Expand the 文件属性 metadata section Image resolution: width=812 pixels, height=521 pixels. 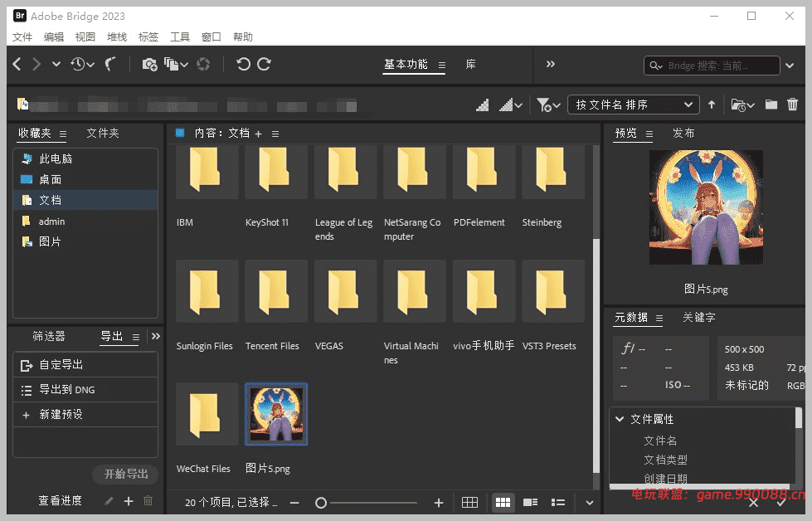(620, 419)
